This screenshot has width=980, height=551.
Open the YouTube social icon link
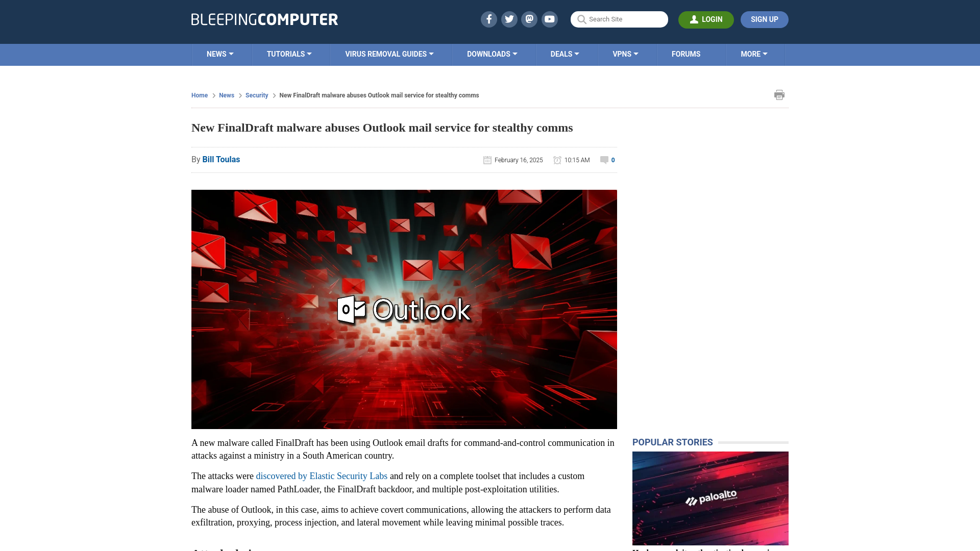coord(550,19)
